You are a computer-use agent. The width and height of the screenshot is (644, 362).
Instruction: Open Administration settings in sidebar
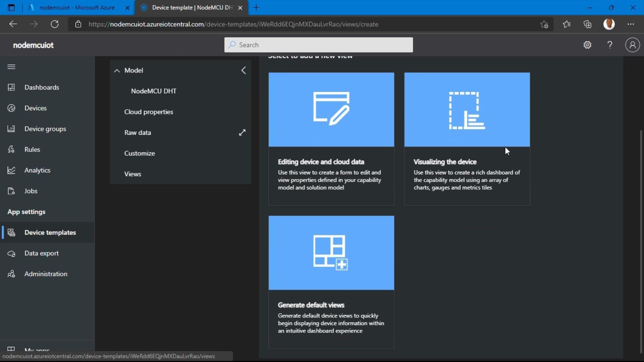46,274
